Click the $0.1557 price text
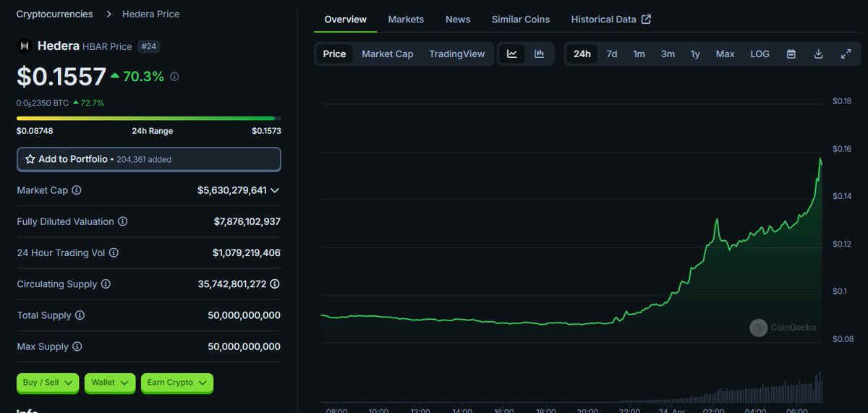868x413 pixels. (61, 76)
